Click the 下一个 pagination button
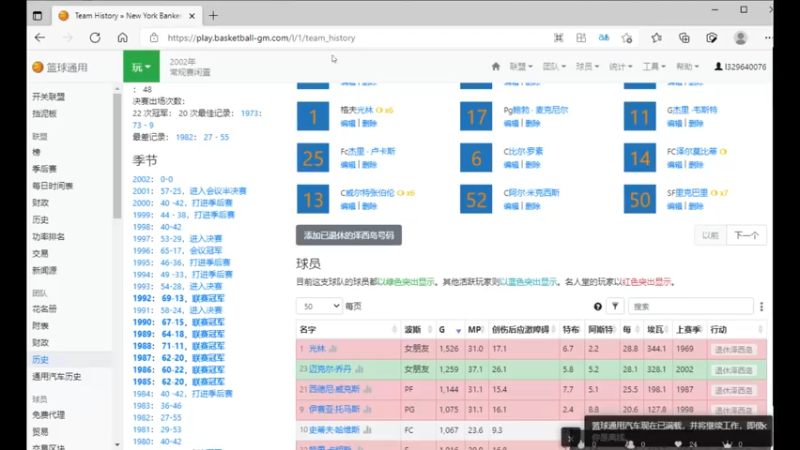800x450 pixels. click(x=746, y=235)
